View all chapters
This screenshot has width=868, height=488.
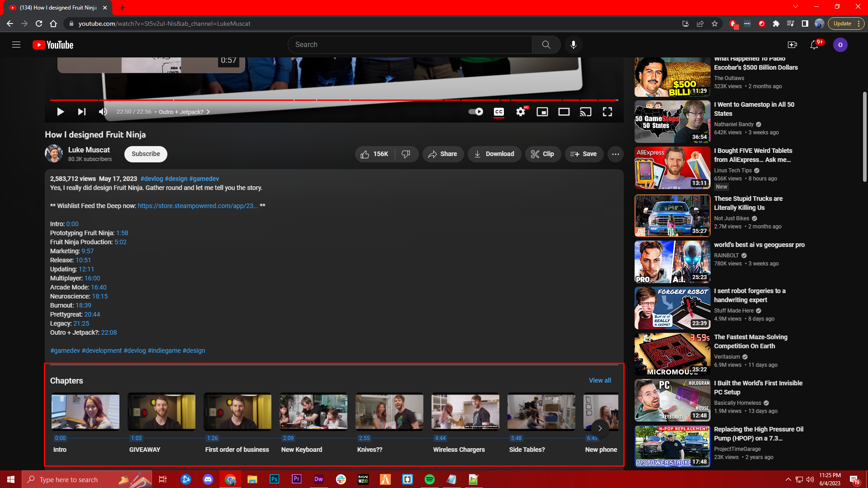pos(600,380)
